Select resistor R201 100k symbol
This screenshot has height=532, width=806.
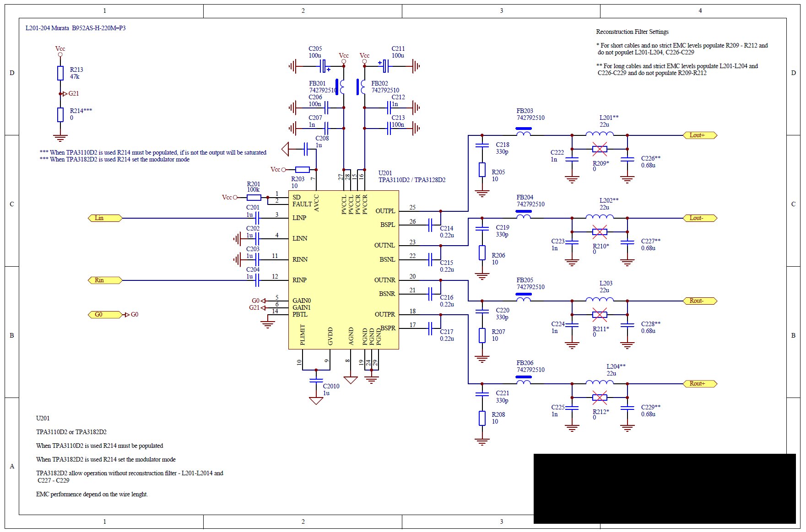click(x=254, y=198)
